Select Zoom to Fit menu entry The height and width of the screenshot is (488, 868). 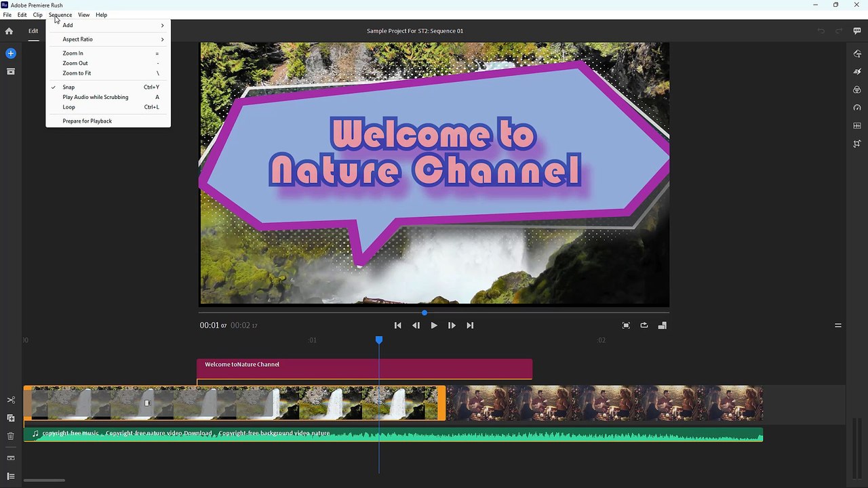click(108, 73)
